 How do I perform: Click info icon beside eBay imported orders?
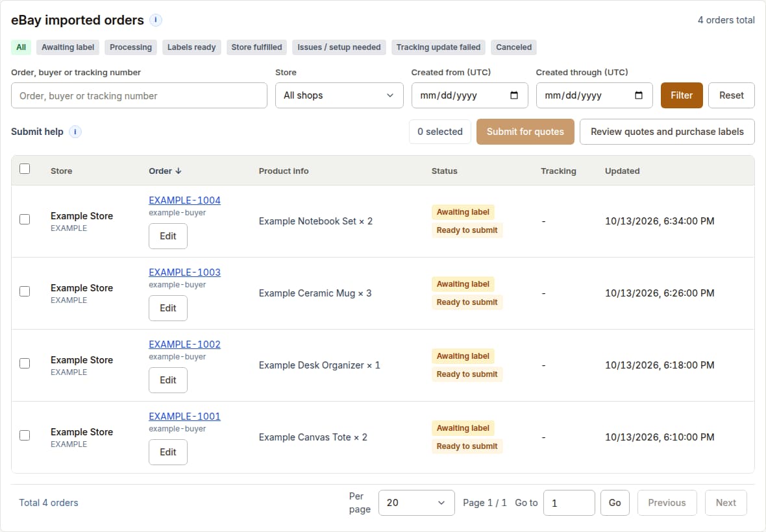(155, 20)
